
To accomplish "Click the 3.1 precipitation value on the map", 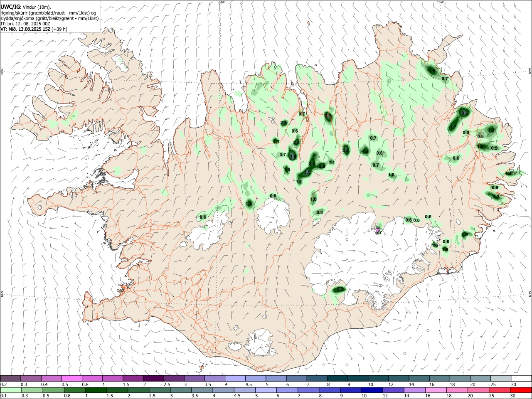I will 328,116.
